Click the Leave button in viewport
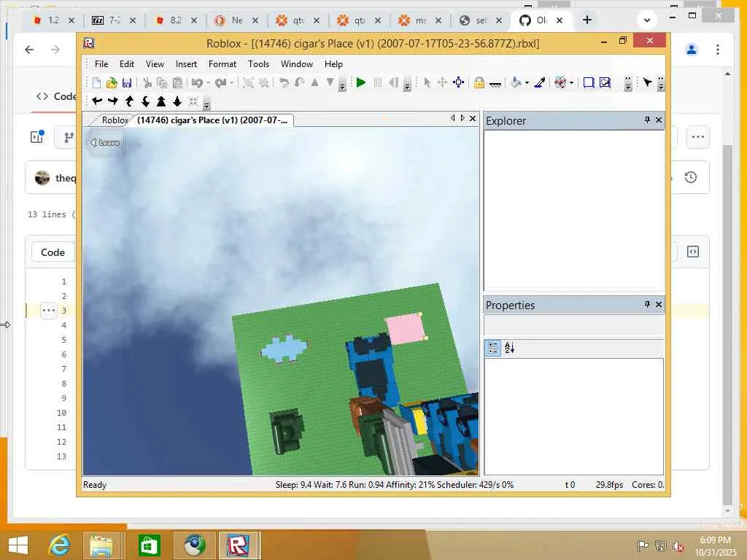The width and height of the screenshot is (747, 560). (105, 142)
